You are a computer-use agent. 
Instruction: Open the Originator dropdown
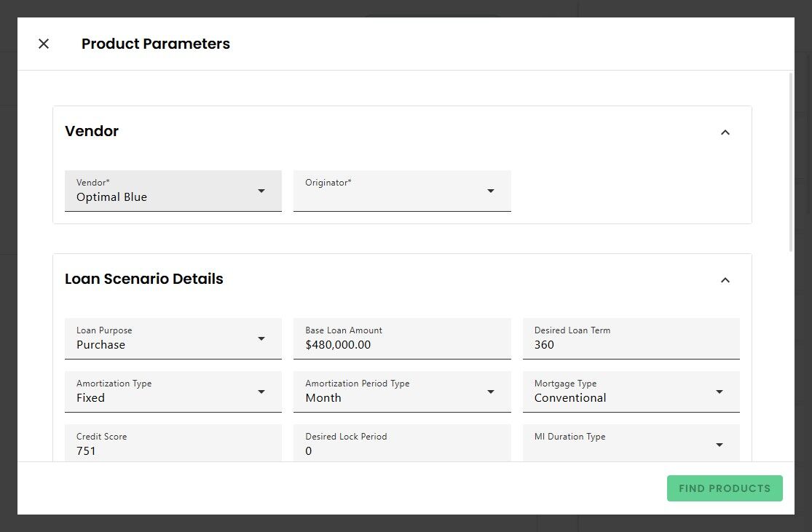(x=393, y=191)
